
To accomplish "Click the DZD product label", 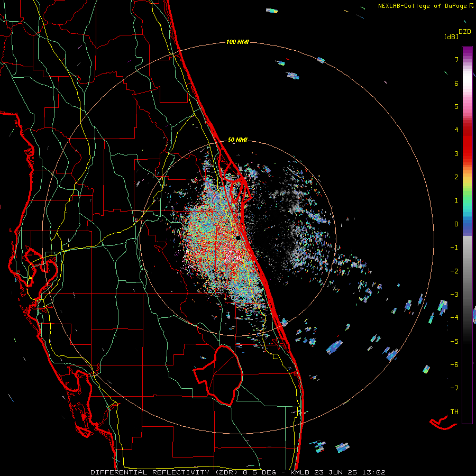I will pyautogui.click(x=465, y=32).
